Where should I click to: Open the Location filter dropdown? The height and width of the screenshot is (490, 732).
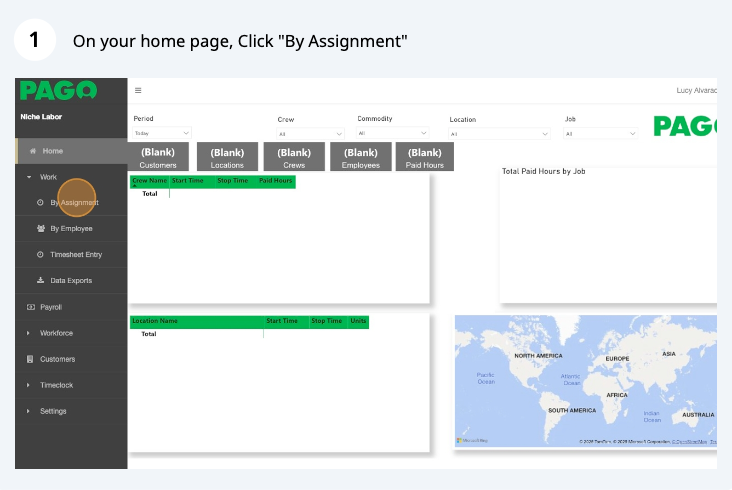coord(498,133)
